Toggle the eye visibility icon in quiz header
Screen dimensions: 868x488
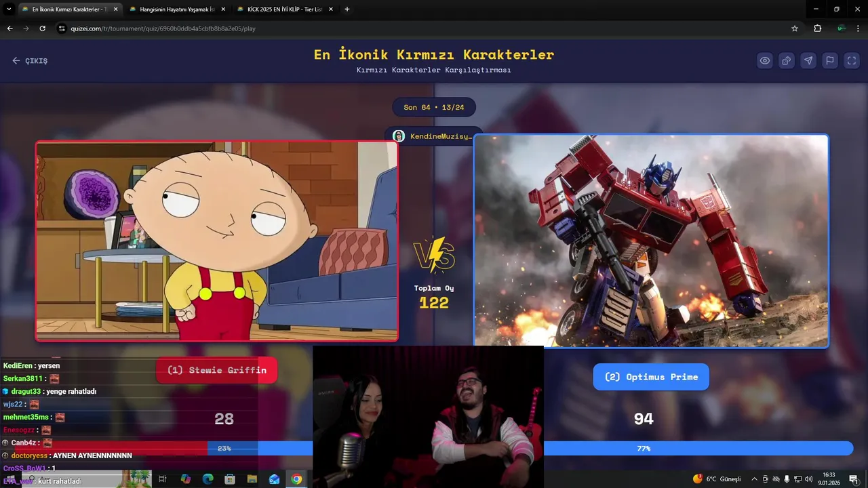(x=765, y=60)
